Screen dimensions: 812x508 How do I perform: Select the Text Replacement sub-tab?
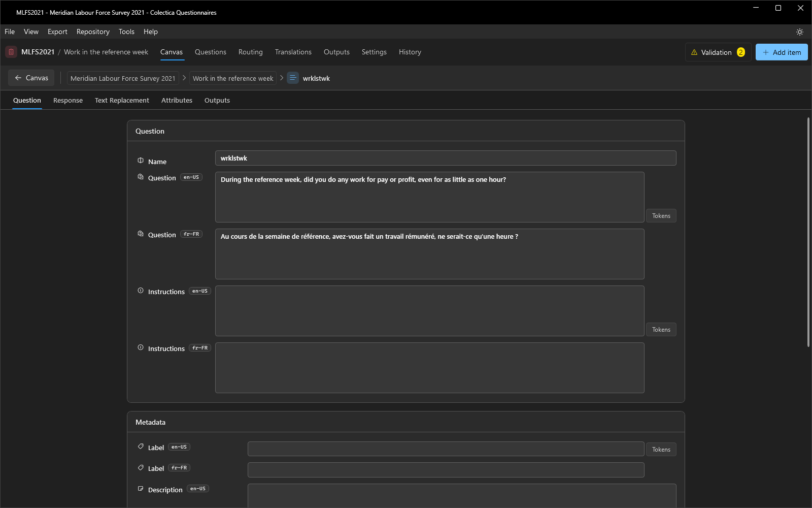[x=122, y=100]
